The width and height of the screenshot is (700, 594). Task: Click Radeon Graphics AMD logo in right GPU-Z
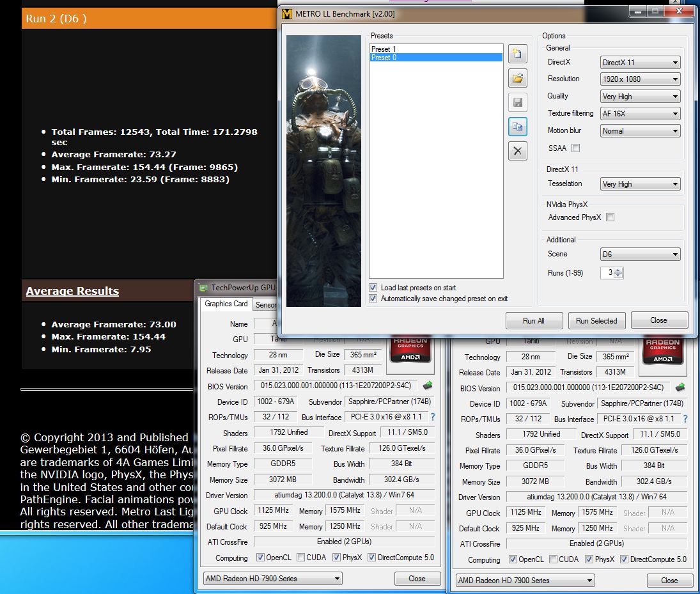tap(663, 350)
